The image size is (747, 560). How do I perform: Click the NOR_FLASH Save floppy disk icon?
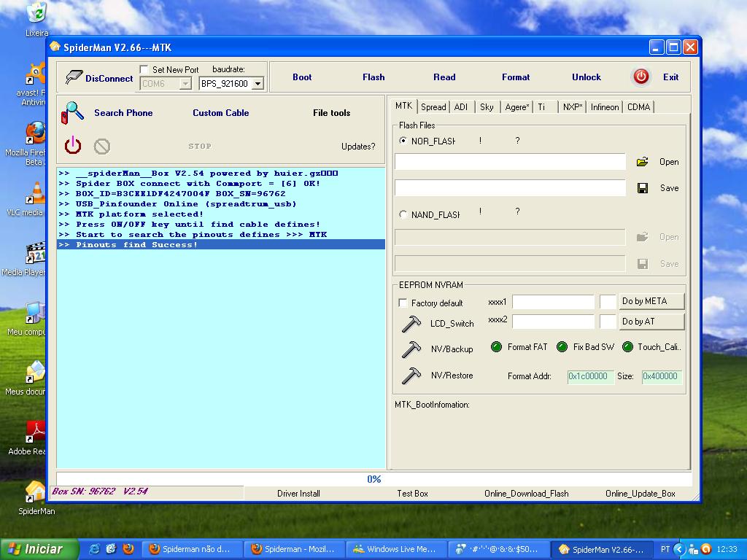pyautogui.click(x=643, y=188)
